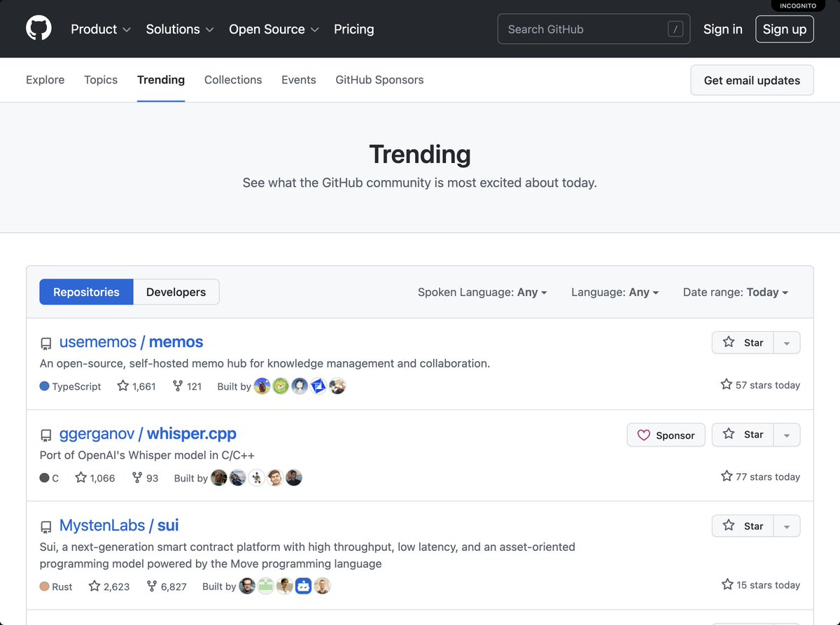Screen dimensions: 840x625
Task: Star the MystenLabs / sui repository
Action: [x=743, y=526]
